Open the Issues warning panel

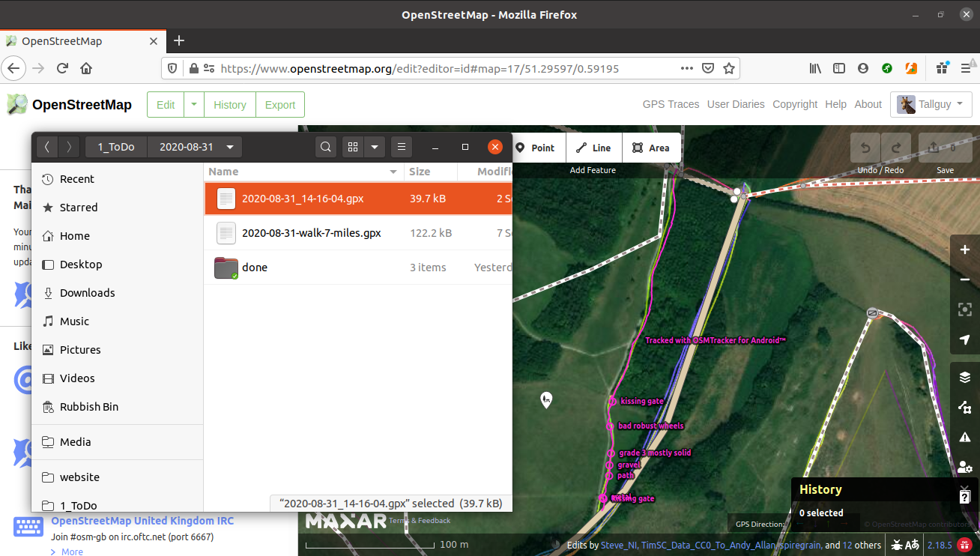pyautogui.click(x=965, y=438)
